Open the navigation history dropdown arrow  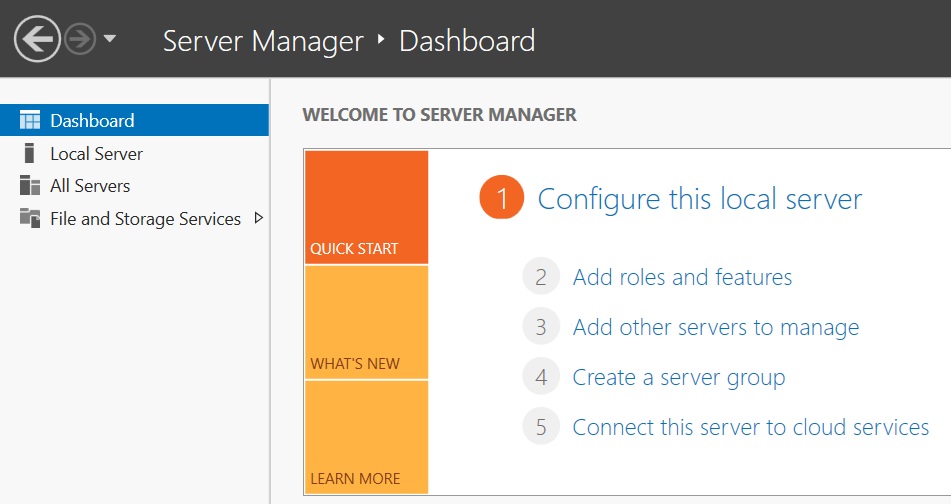pos(109,40)
